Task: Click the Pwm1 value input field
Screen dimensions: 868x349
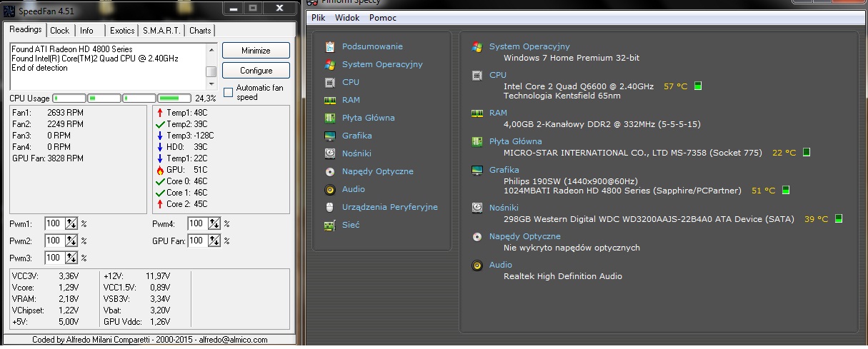Action: [55, 223]
